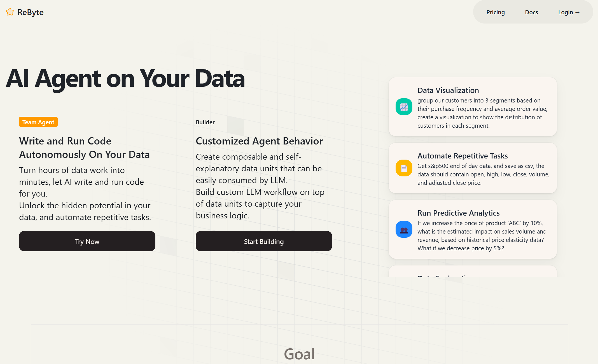
Task: Click the partially visible Data Exploration icon
Action: click(404, 277)
